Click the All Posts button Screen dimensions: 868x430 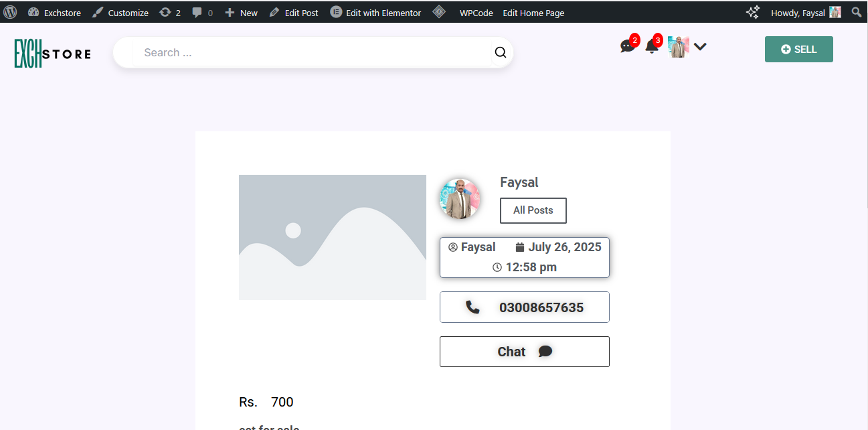[533, 210]
